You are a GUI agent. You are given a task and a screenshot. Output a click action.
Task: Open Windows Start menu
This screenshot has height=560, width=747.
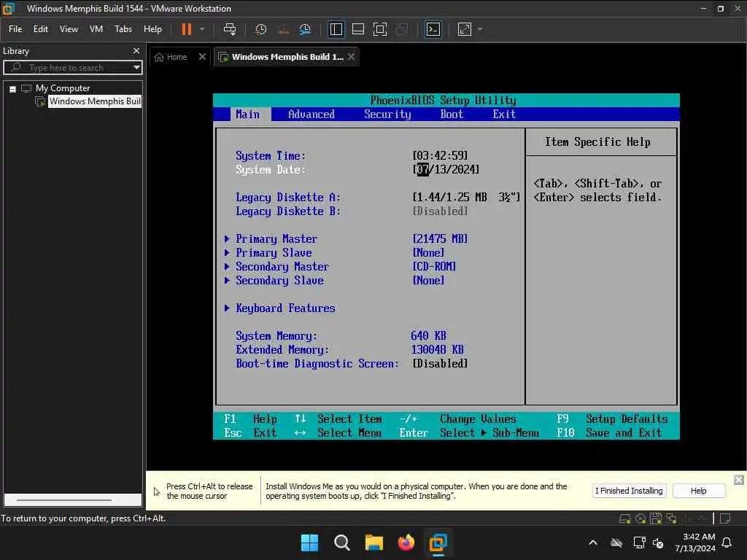click(309, 542)
